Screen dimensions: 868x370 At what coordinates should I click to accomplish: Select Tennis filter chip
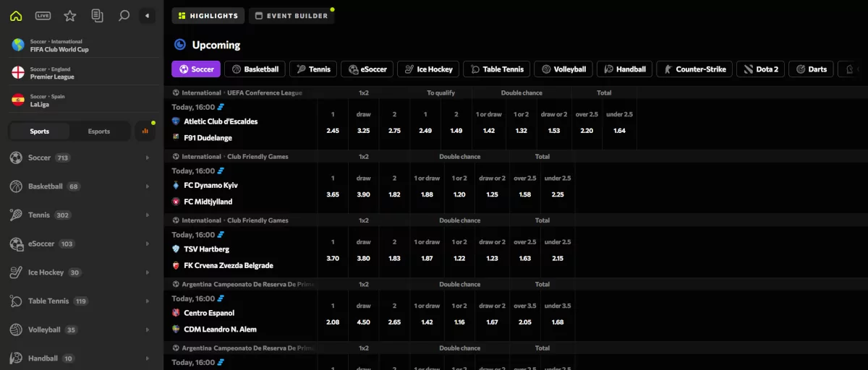point(312,69)
